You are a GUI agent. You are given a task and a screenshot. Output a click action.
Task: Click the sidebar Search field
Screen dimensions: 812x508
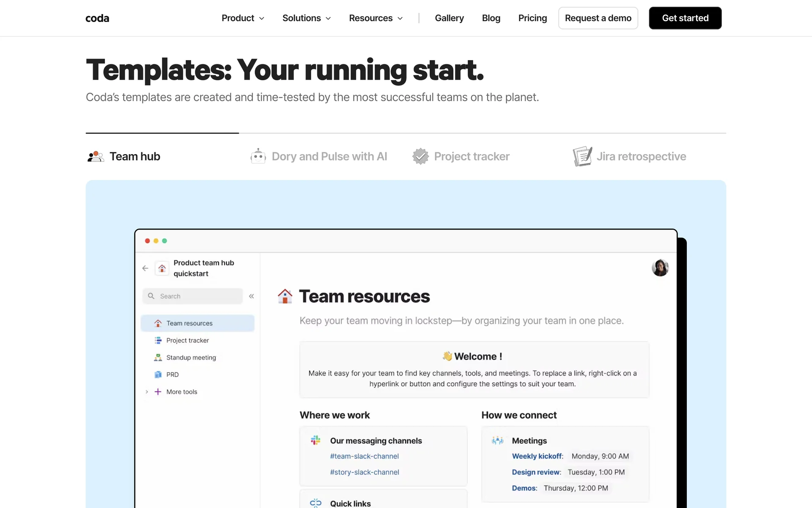(193, 296)
